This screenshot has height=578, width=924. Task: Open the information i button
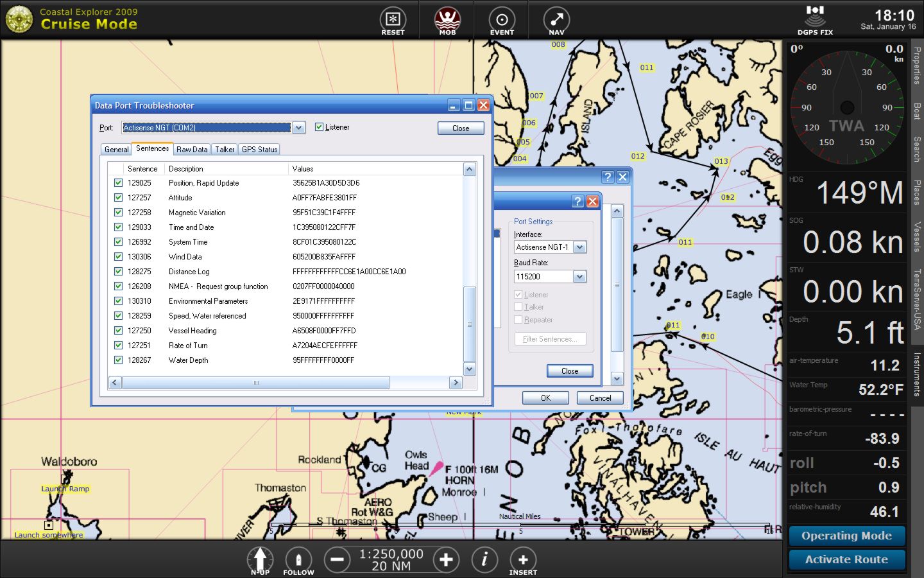tap(484, 559)
